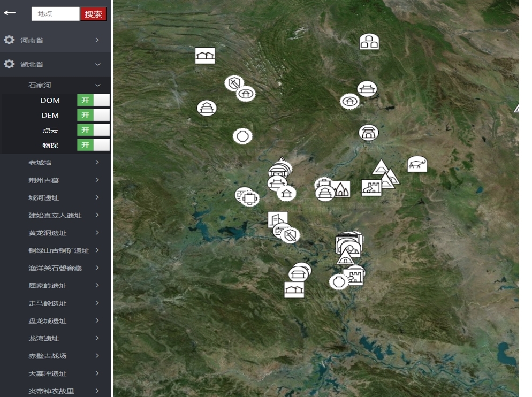Toggle the DEM layer switch
Viewport: 532px width, 397px height.
pyautogui.click(x=93, y=115)
